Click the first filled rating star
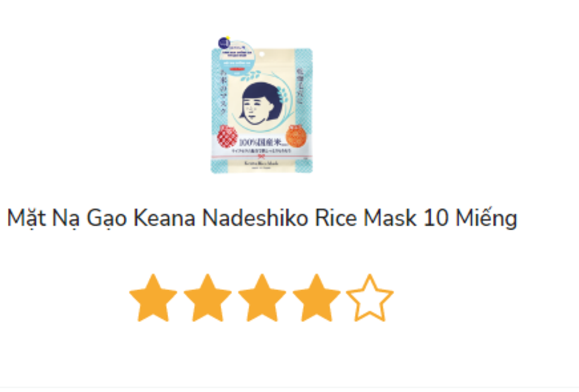579x392 pixels. (153, 298)
